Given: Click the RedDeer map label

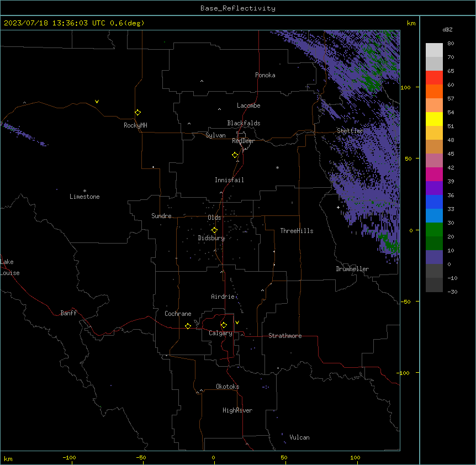Looking at the screenshot, I should pyautogui.click(x=243, y=141).
